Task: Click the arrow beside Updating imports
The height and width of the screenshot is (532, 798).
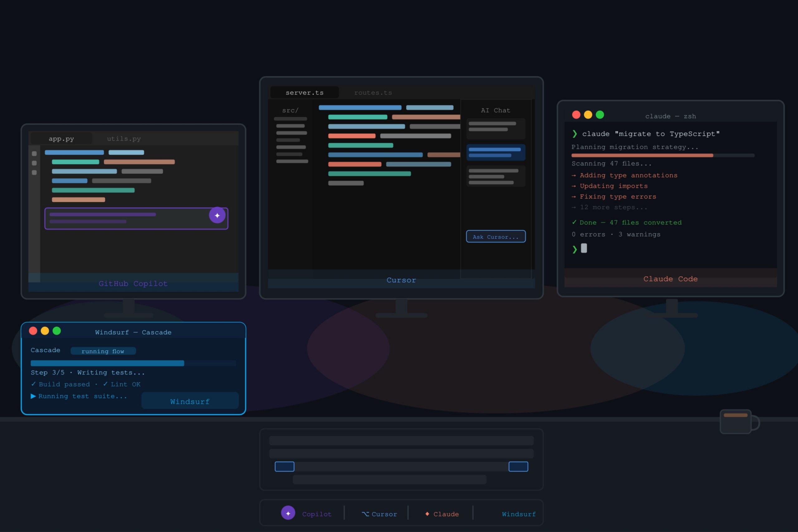Action: pos(574,186)
